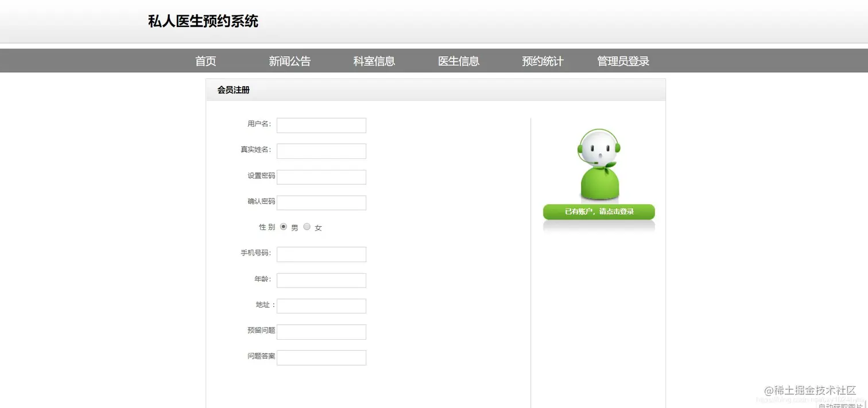Viewport: 868px width, 408px height.
Task: Select the 女 gender radio button
Action: click(x=307, y=226)
